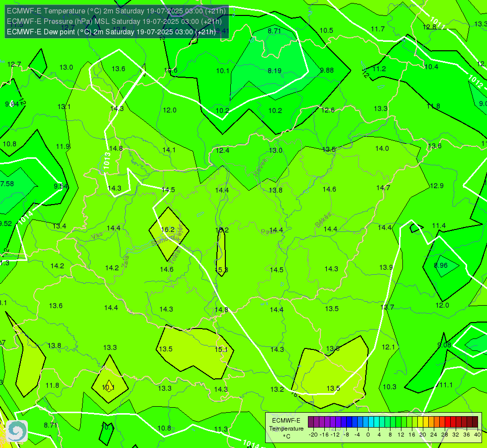487x448 pixels.
Task: Click the 13.7 temperature value
Action: (x=387, y=308)
